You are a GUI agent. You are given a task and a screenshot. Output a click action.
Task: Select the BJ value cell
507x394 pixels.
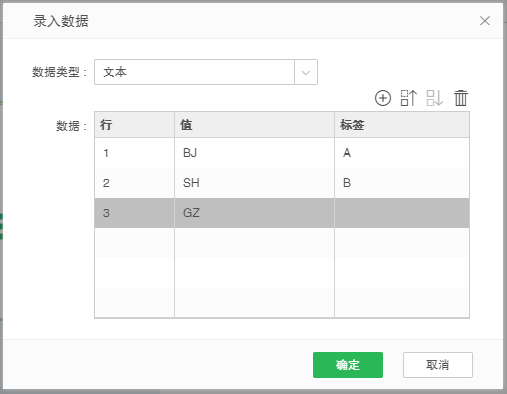(x=254, y=153)
